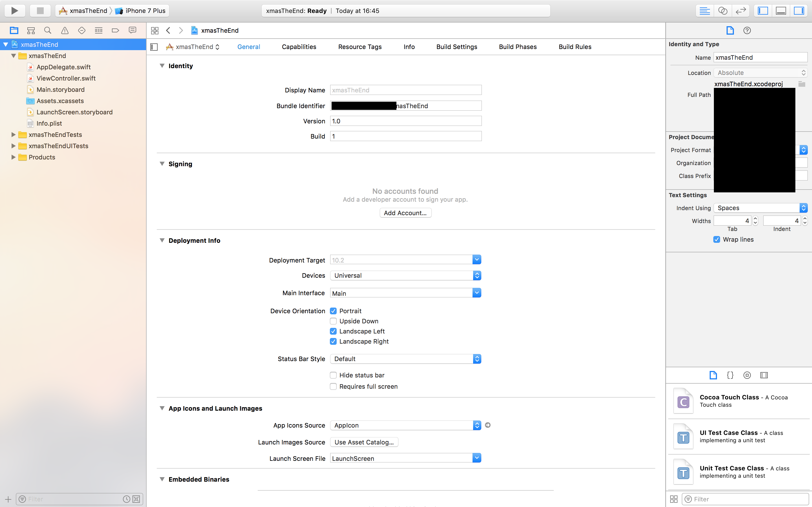Toggle the Debug area visibility
812x507 pixels.
780,10
